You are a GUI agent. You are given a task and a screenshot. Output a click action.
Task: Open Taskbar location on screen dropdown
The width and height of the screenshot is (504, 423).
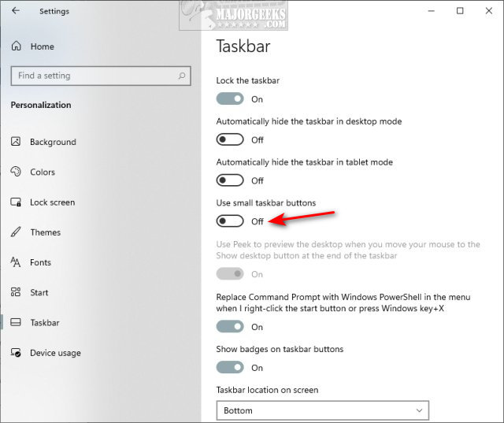pos(322,410)
